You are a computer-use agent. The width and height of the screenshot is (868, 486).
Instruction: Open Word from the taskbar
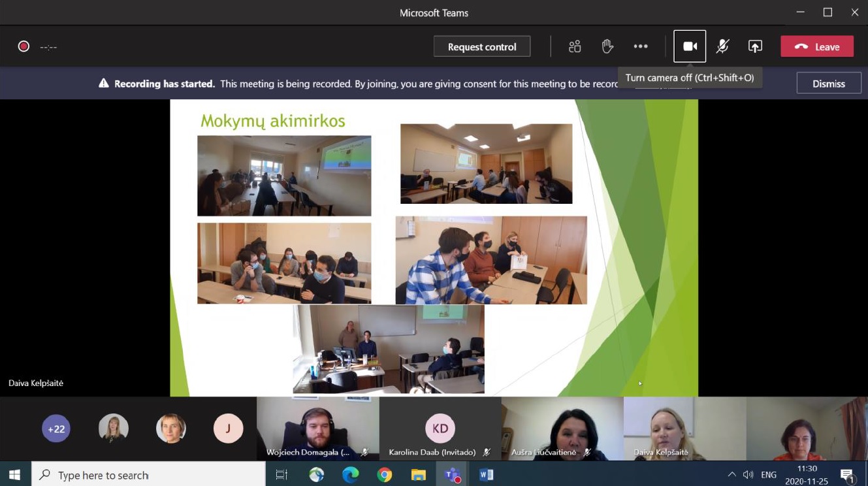tap(486, 475)
